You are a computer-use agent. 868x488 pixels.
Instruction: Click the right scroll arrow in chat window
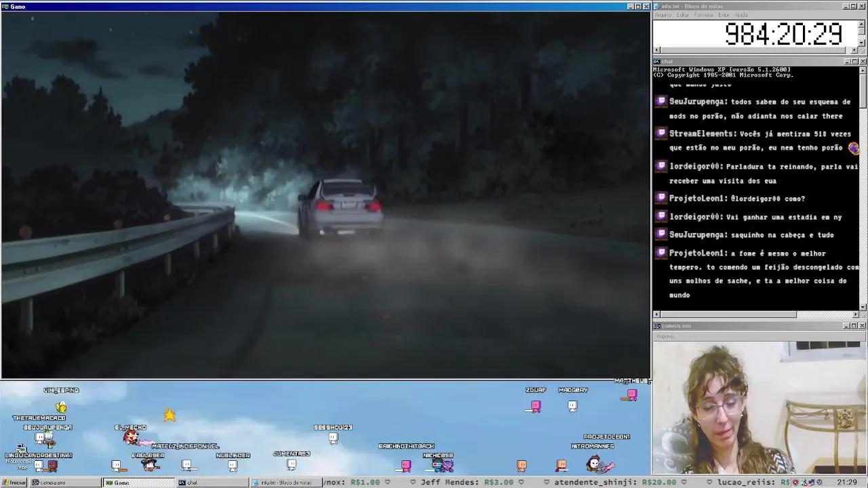855,314
